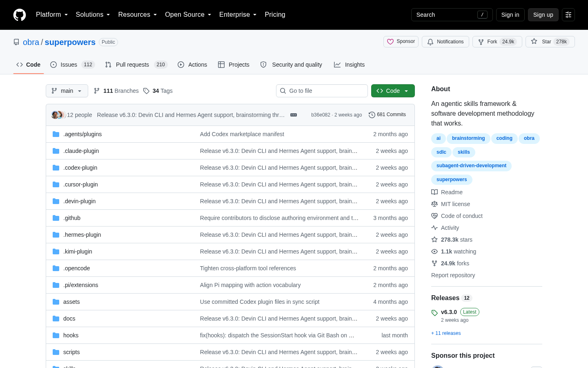Open the green Code dropdown button
The height and width of the screenshot is (368, 588).
click(393, 91)
